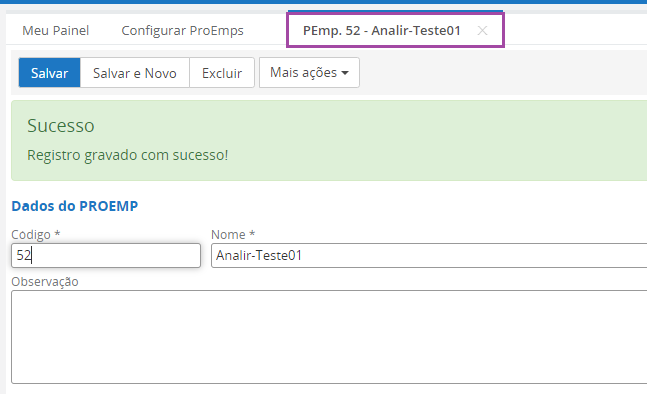The width and height of the screenshot is (650, 394).
Task: Click the Dados do PROEMP section title
Action: point(75,206)
